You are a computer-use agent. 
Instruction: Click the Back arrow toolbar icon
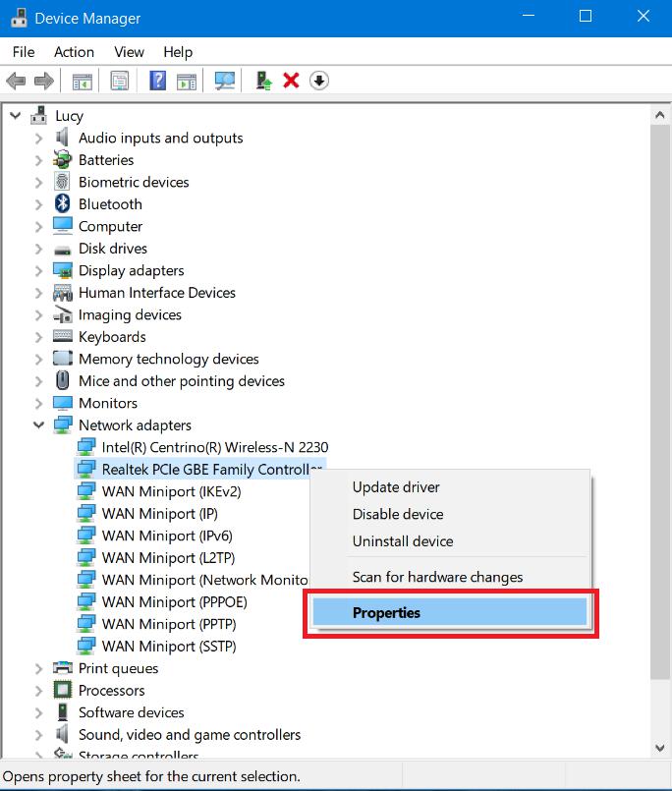16,81
